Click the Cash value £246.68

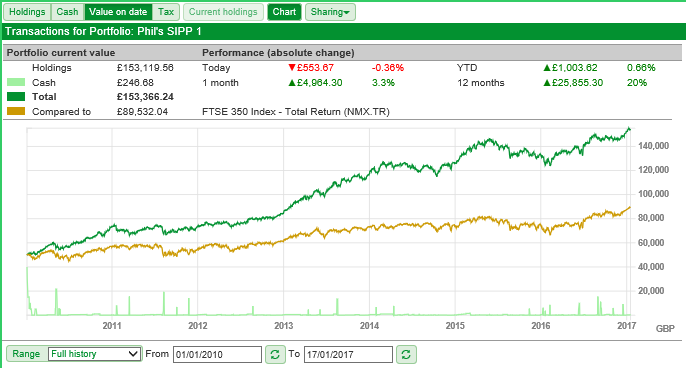point(135,83)
